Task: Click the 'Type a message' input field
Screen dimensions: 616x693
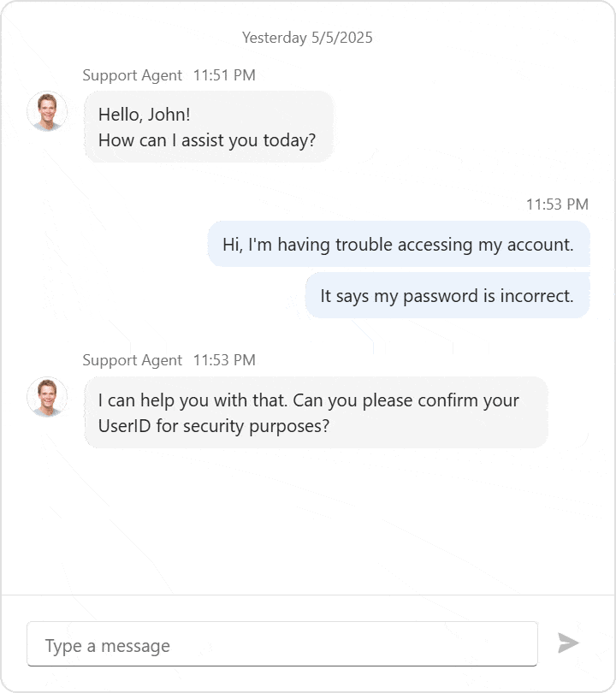Action: [282, 644]
